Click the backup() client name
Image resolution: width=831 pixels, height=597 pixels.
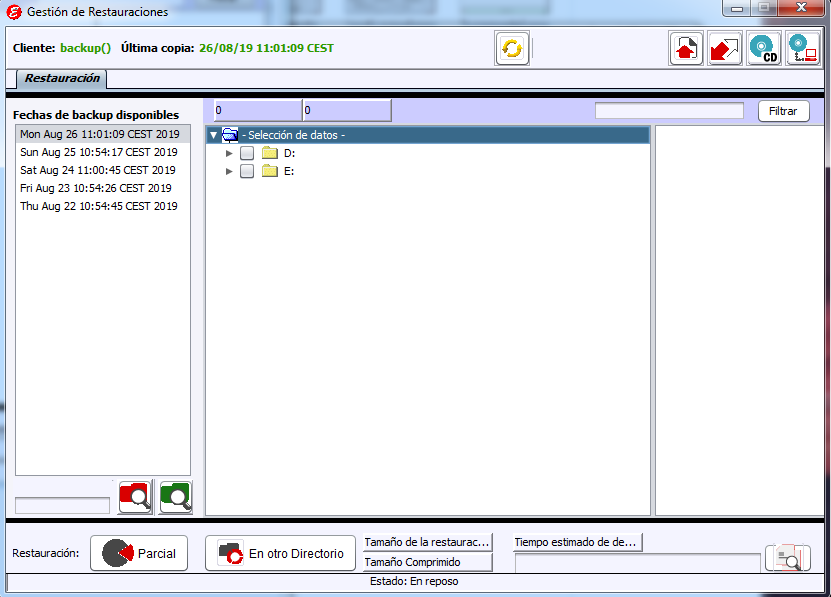coord(85,48)
